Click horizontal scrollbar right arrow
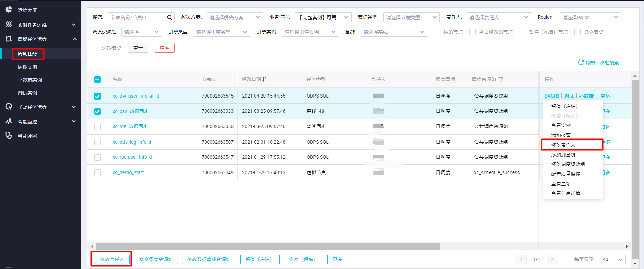The image size is (644, 269). tap(627, 246)
